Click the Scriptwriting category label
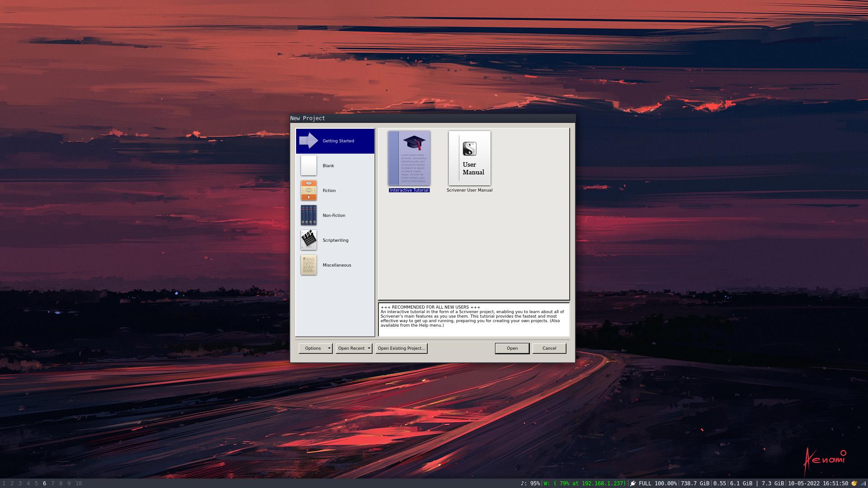Viewport: 868px width, 488px height. click(335, 240)
